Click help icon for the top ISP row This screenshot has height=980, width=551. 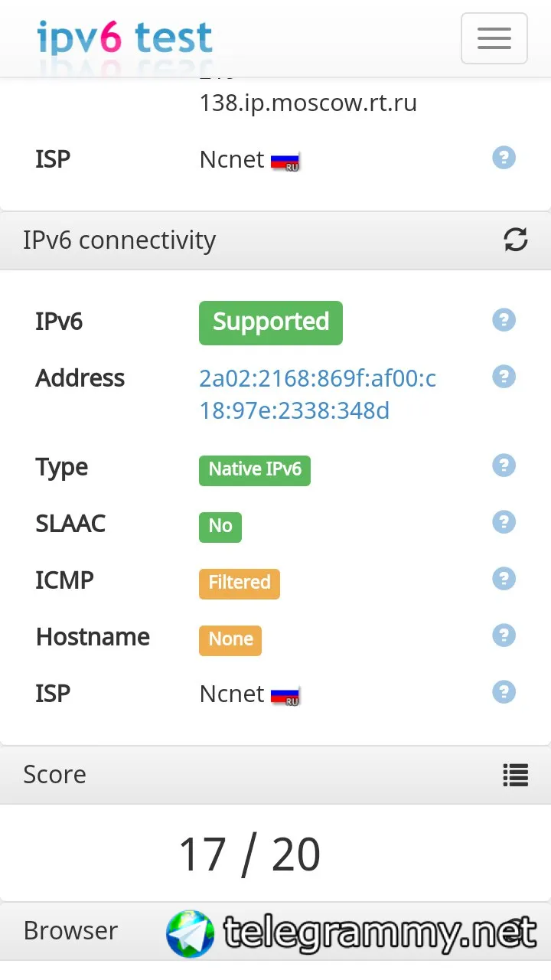(504, 158)
